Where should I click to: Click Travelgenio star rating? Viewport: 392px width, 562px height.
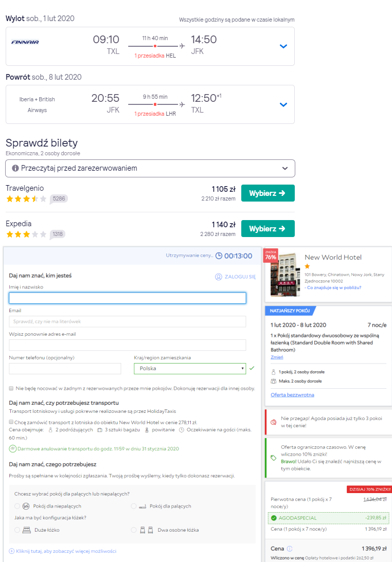26,199
